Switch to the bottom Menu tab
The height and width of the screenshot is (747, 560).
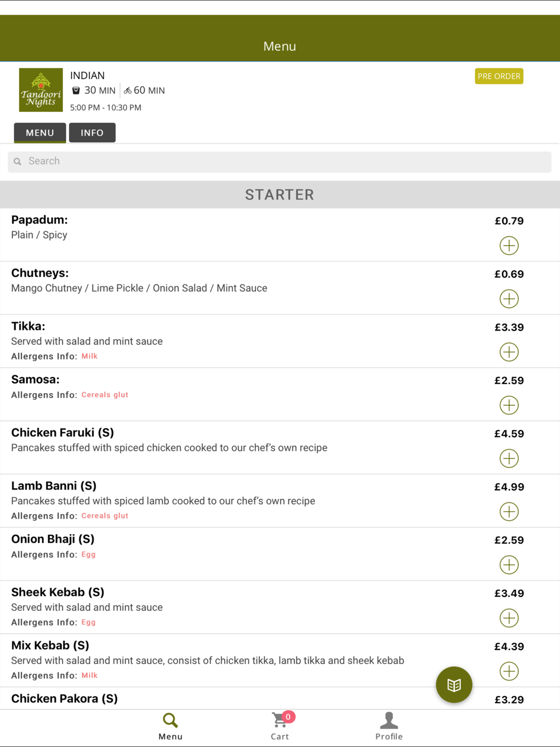(x=170, y=726)
